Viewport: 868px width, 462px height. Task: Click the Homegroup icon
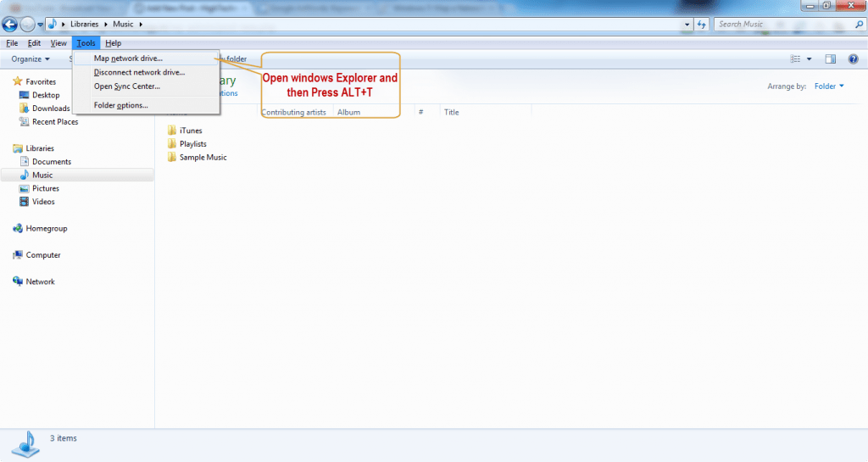[17, 228]
